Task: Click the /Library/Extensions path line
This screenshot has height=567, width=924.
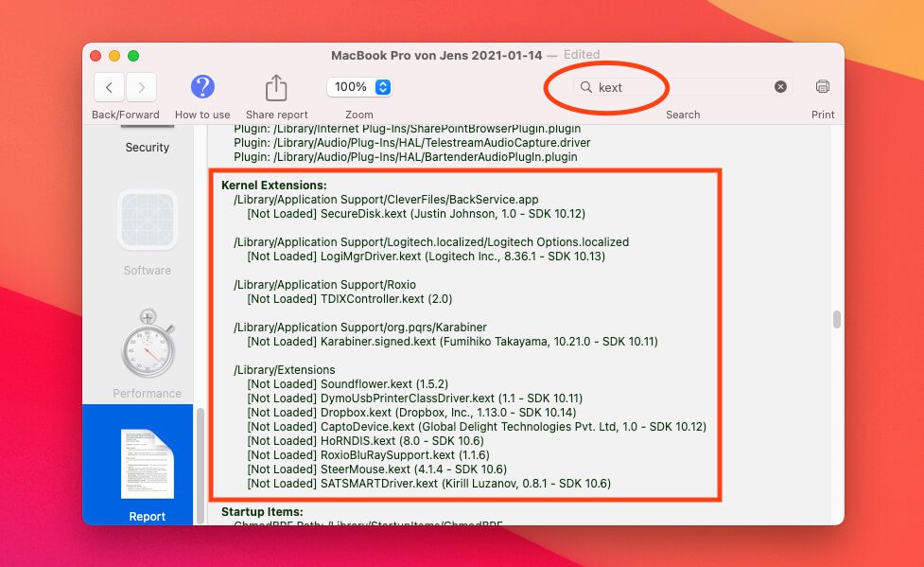Action: [x=285, y=370]
